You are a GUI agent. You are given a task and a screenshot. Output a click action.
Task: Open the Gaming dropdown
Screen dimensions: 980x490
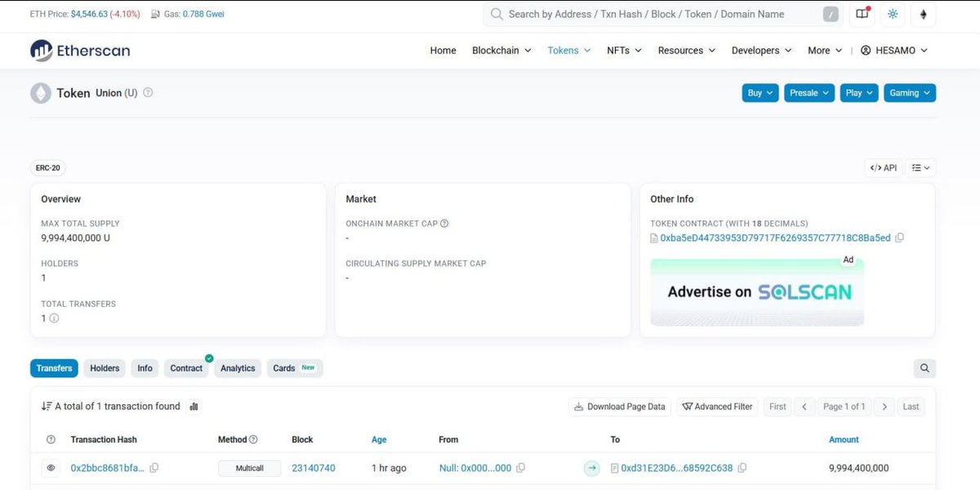pos(910,93)
